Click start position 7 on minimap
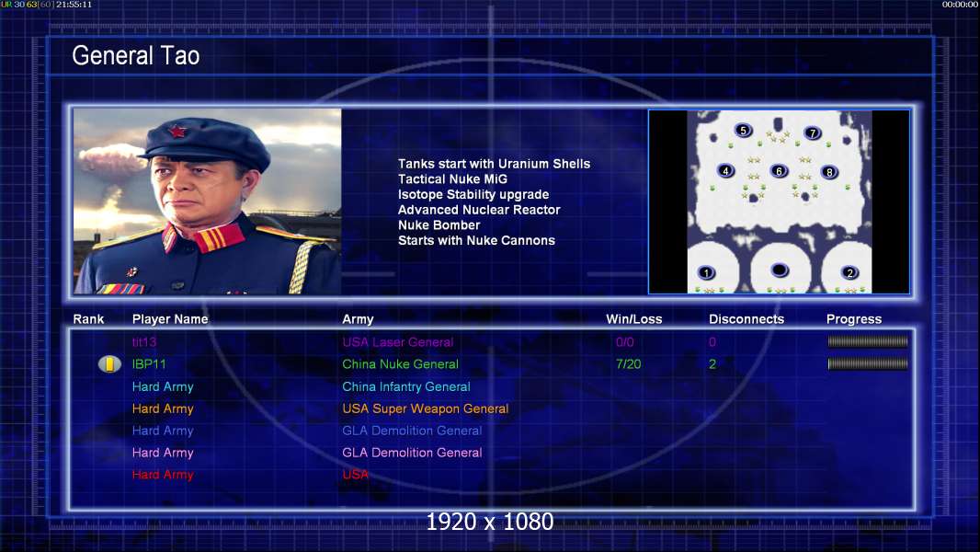Viewport: 980px width, 552px height. (x=813, y=133)
